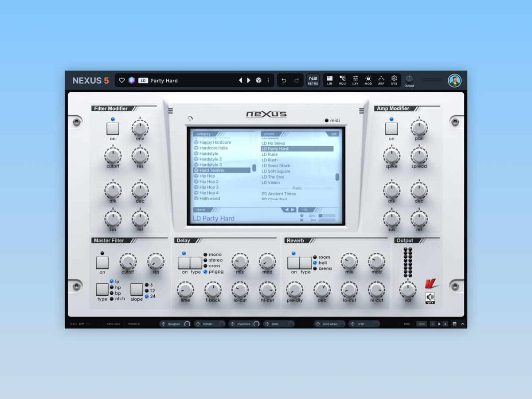
Task: Choose the LD Saws Stack preset
Action: pos(276,166)
